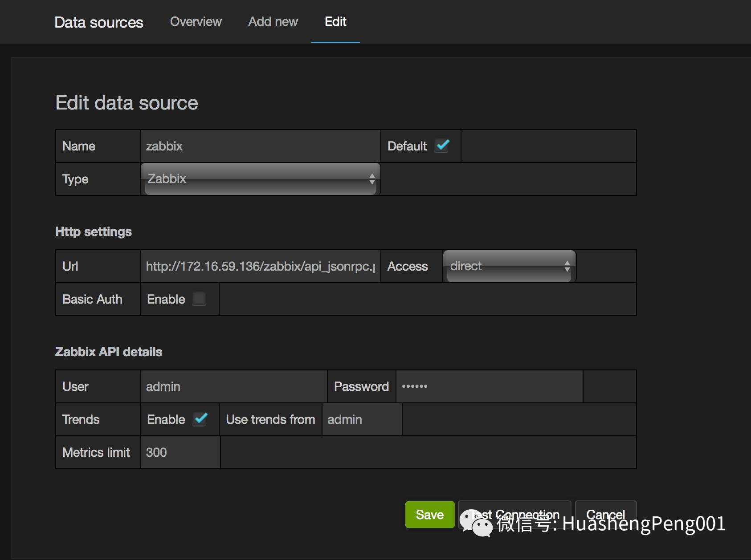Open the Overview tab
Viewport: 751px width, 560px height.
tap(196, 21)
